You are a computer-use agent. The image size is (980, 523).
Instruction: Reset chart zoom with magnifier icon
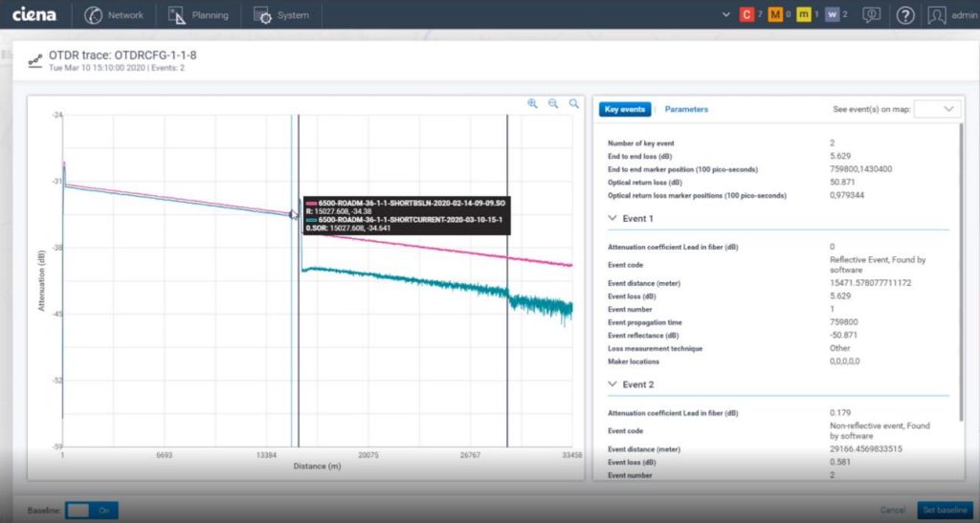(x=574, y=103)
